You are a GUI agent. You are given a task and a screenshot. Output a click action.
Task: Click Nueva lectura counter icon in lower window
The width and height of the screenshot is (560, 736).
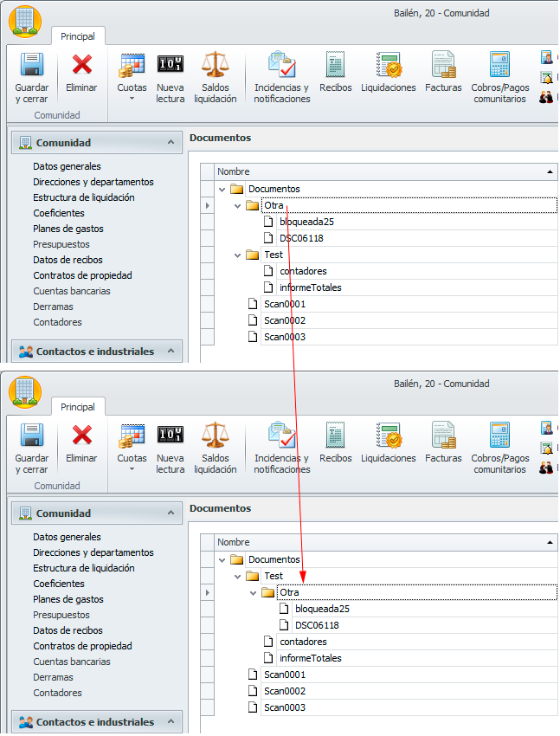[171, 434]
